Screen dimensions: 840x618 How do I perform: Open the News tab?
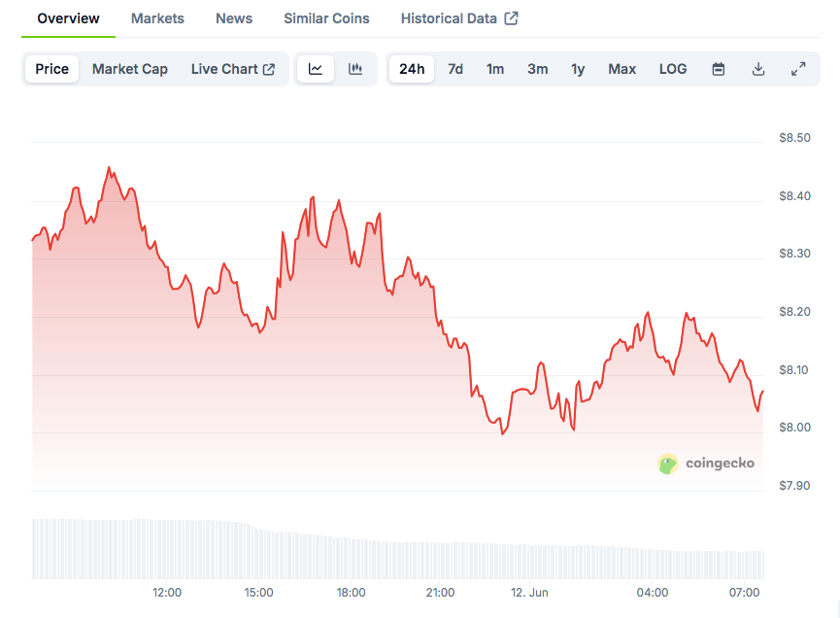coord(234,18)
